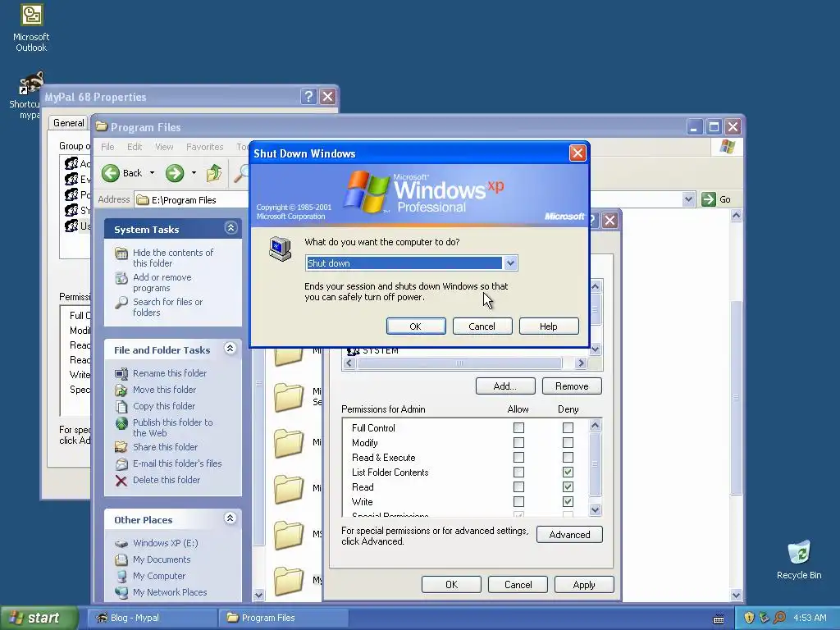The height and width of the screenshot is (630, 840).
Task: Open the View menu
Action: point(164,147)
